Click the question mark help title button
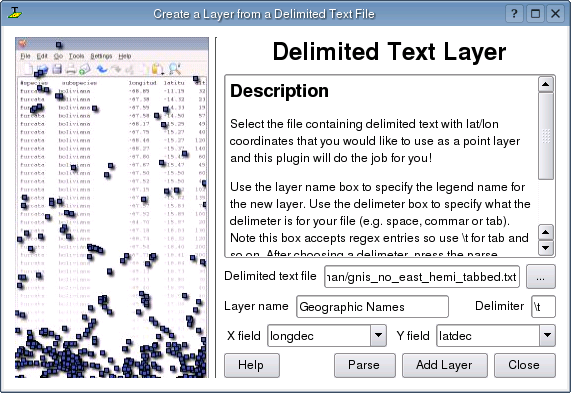The image size is (571, 393). (x=514, y=14)
